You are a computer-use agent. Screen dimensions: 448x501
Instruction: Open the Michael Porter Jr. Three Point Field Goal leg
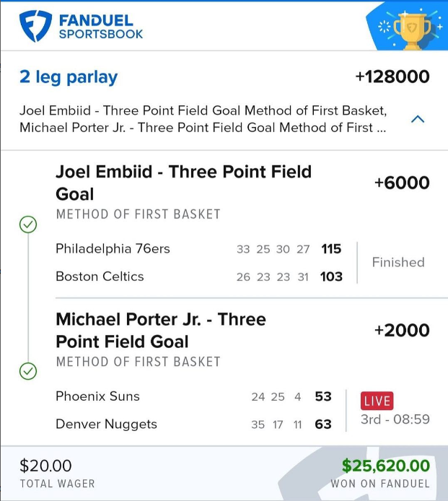pos(160,330)
